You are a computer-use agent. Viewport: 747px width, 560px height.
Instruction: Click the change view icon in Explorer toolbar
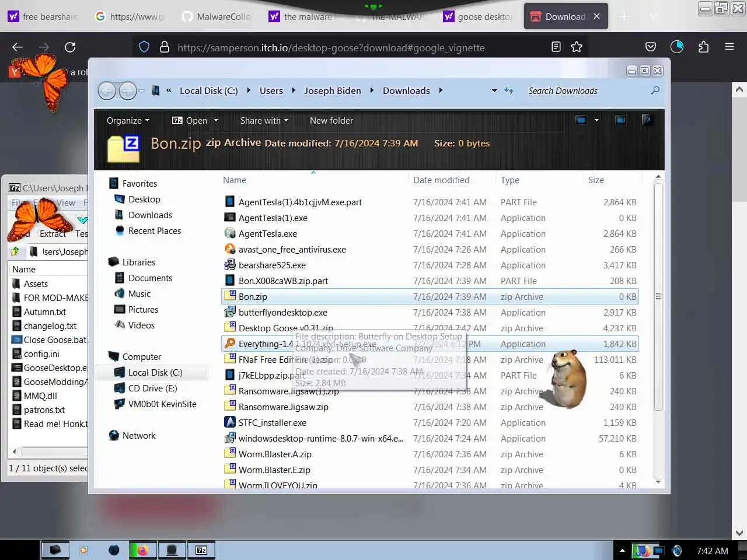click(581, 120)
